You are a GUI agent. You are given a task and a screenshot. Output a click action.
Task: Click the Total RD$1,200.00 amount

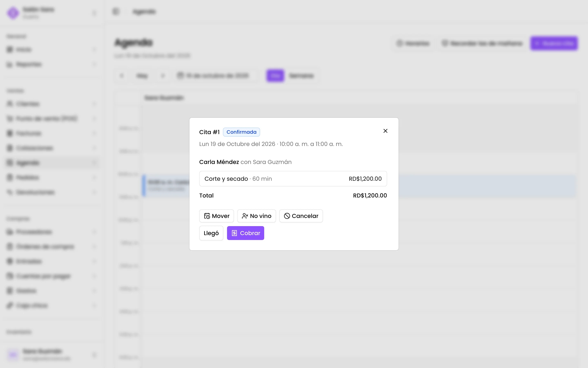(370, 195)
